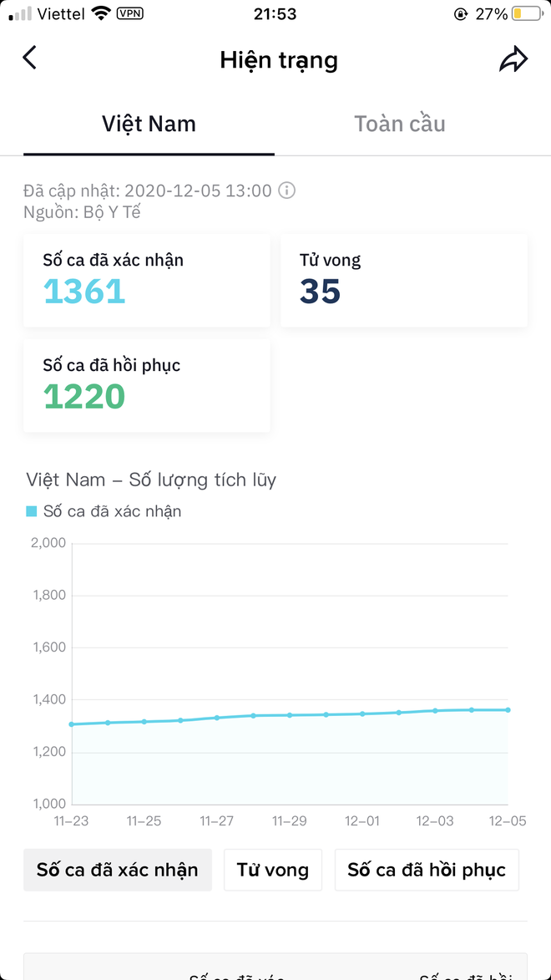Screen dimensions: 551x980
Task: Select the Số ca đã hồi phục chart filter
Action: pyautogui.click(x=427, y=870)
